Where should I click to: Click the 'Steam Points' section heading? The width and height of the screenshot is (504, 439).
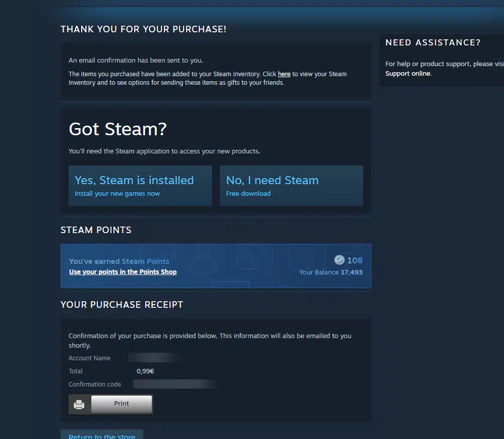click(96, 230)
